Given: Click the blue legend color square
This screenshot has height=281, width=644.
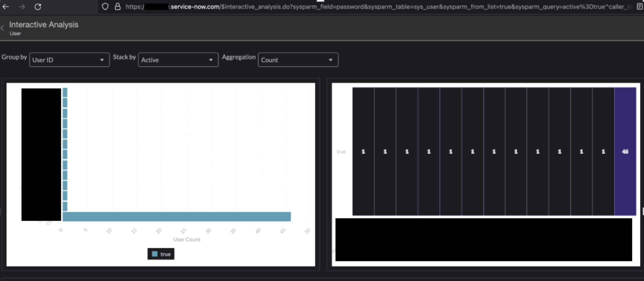Looking at the screenshot, I should point(155,254).
